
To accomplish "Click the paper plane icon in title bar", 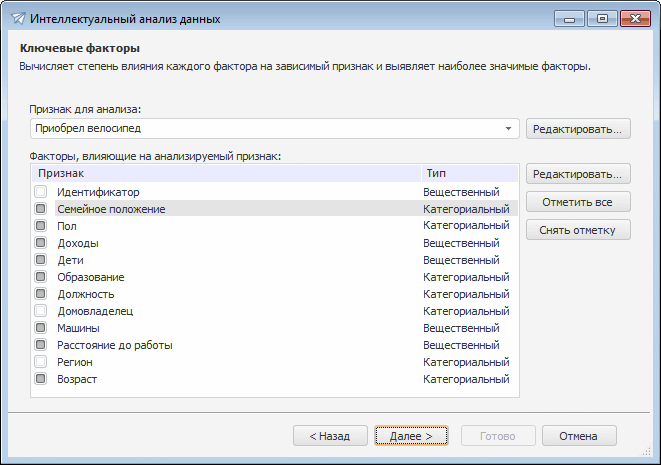I will tap(17, 19).
